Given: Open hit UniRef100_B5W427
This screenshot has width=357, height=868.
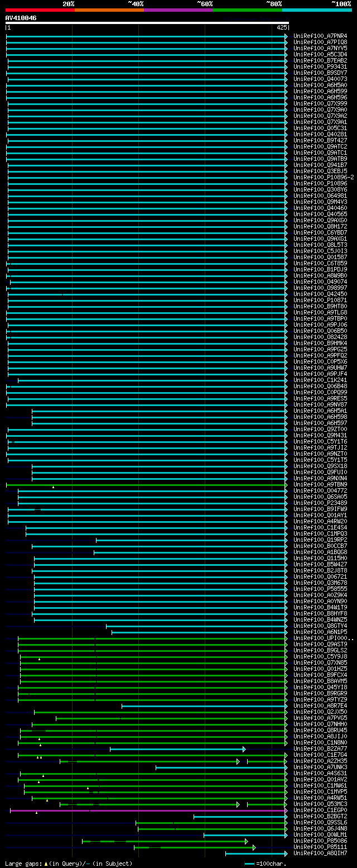Looking at the screenshot, I should click(x=320, y=565).
